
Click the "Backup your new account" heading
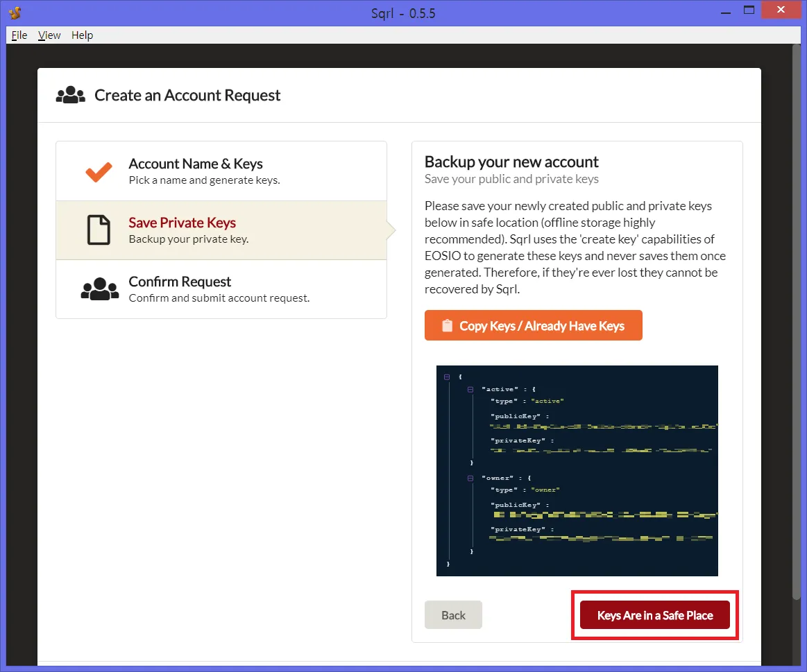coord(511,162)
